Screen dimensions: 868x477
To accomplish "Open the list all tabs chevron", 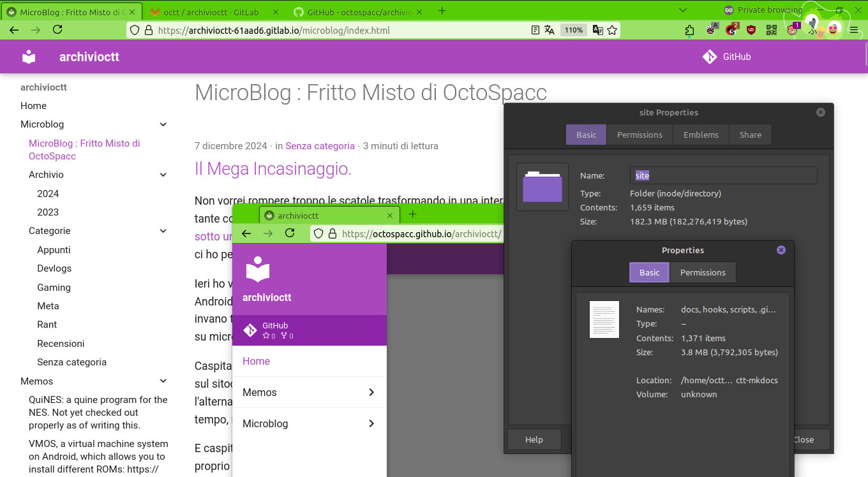I will point(683,10).
